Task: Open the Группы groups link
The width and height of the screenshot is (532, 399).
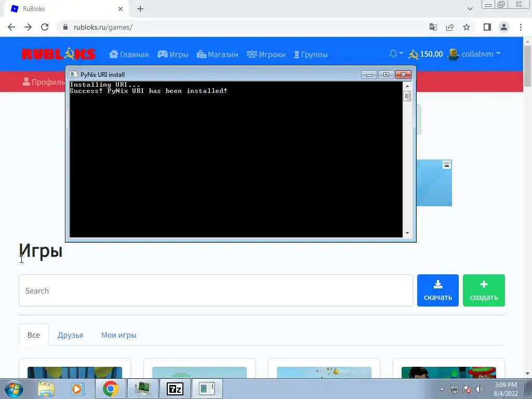Action: click(x=311, y=54)
